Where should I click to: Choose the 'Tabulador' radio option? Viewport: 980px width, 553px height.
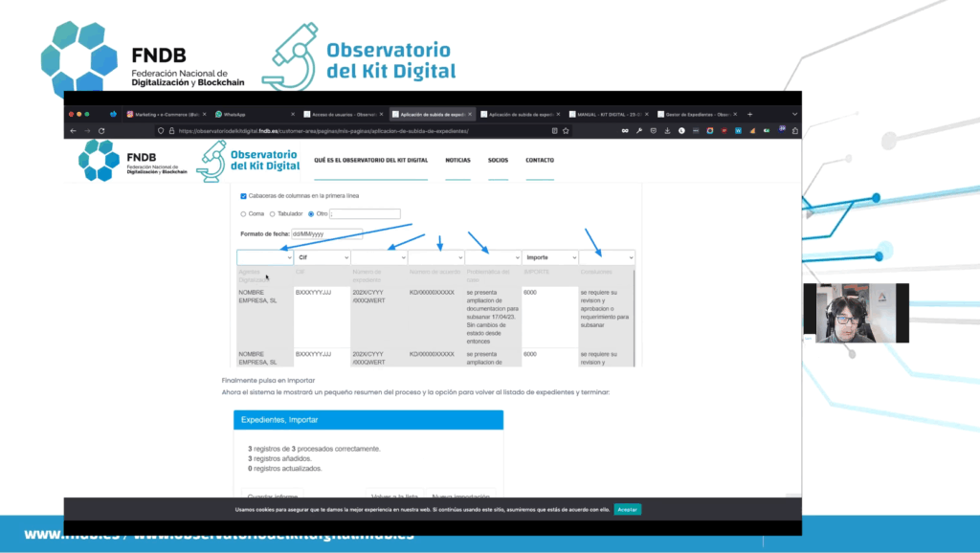pyautogui.click(x=272, y=213)
